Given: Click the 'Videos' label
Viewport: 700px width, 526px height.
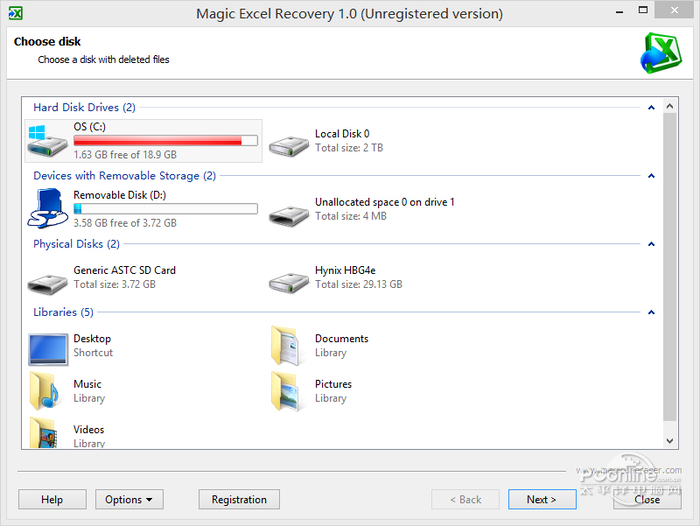Looking at the screenshot, I should point(89,430).
